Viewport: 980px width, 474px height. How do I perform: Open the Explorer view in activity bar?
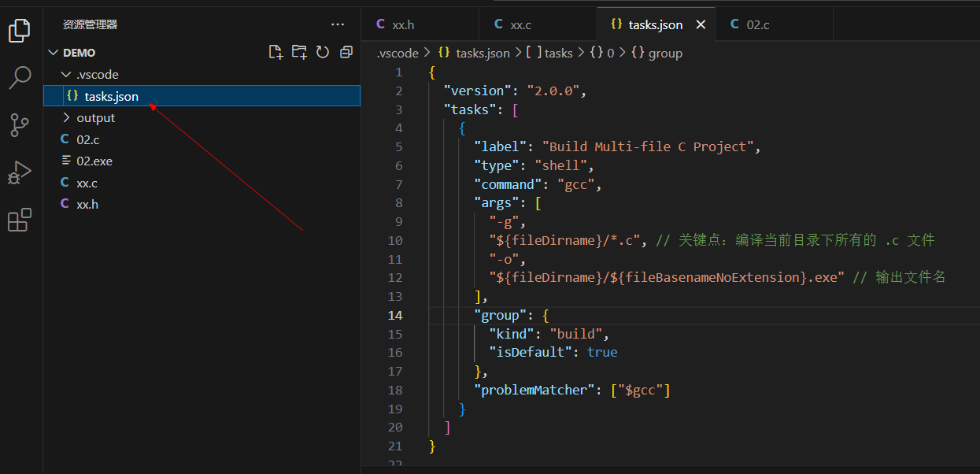(19, 31)
